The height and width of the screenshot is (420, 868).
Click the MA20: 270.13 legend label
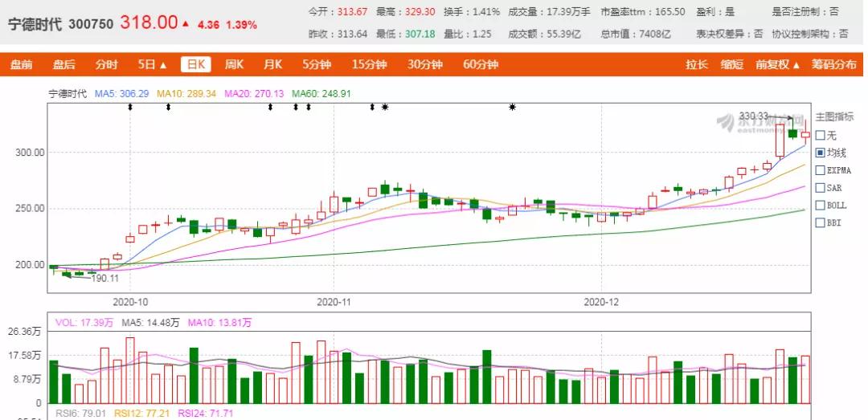254,94
